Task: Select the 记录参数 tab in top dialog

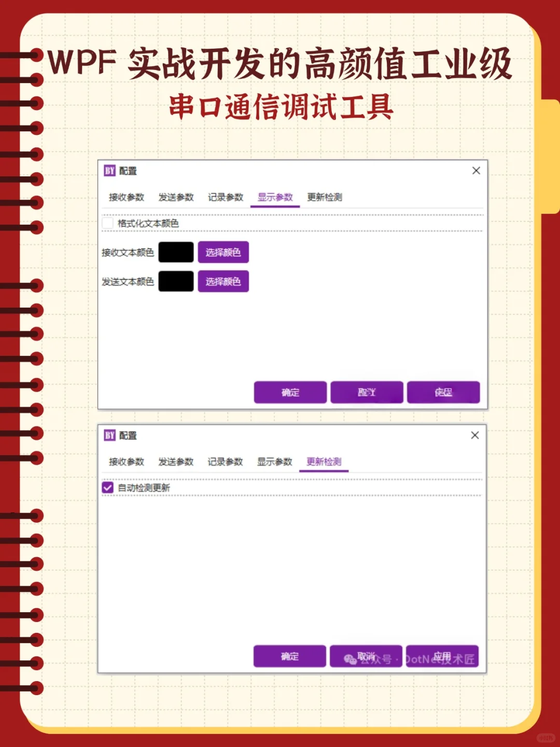Action: tap(226, 197)
